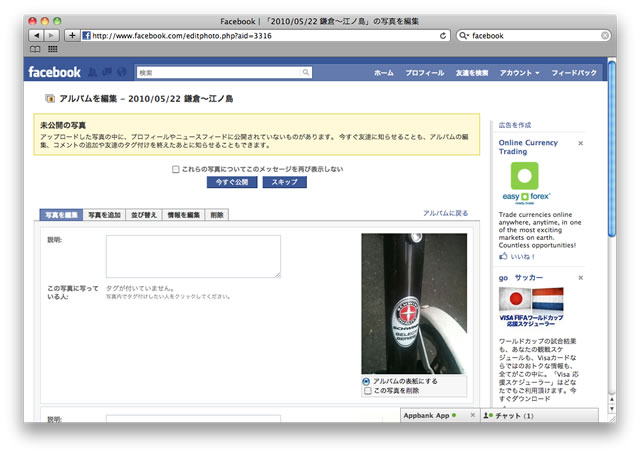
Task: Open the bookmarks book icon
Action: coord(35,49)
